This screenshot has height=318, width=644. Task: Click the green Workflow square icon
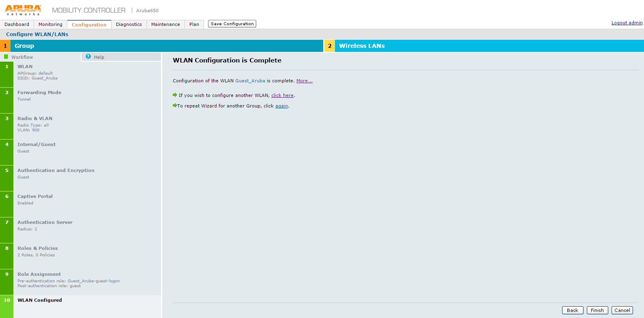[6, 57]
